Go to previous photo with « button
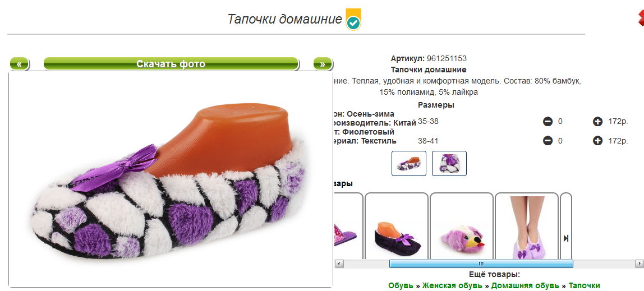644x291 pixels. click(x=19, y=63)
